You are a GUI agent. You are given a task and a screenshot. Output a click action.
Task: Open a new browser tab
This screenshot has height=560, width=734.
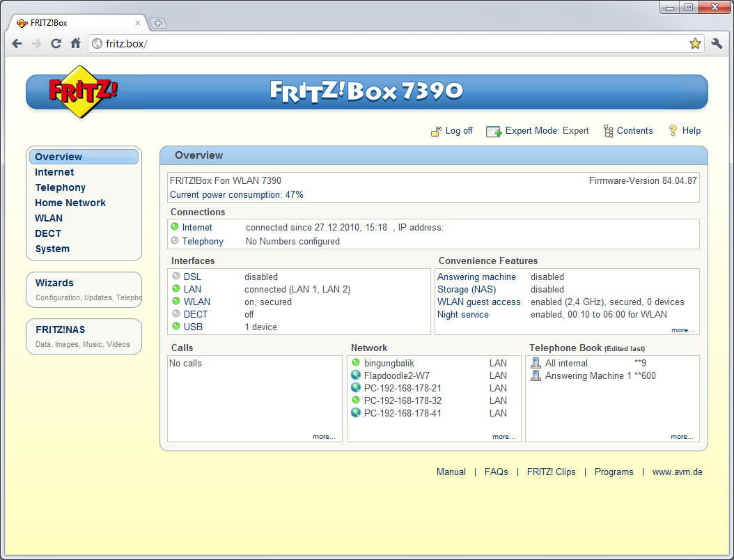[x=158, y=23]
